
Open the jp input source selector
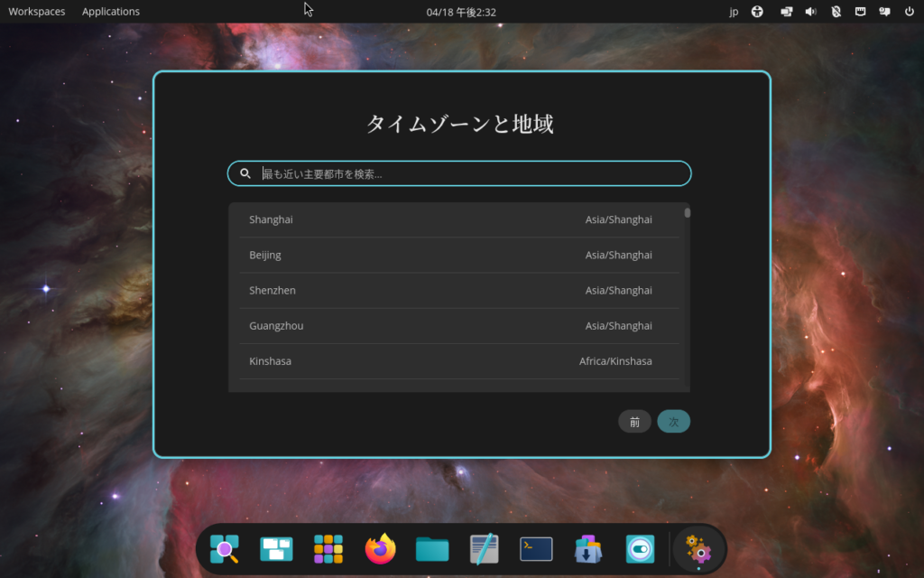point(734,12)
